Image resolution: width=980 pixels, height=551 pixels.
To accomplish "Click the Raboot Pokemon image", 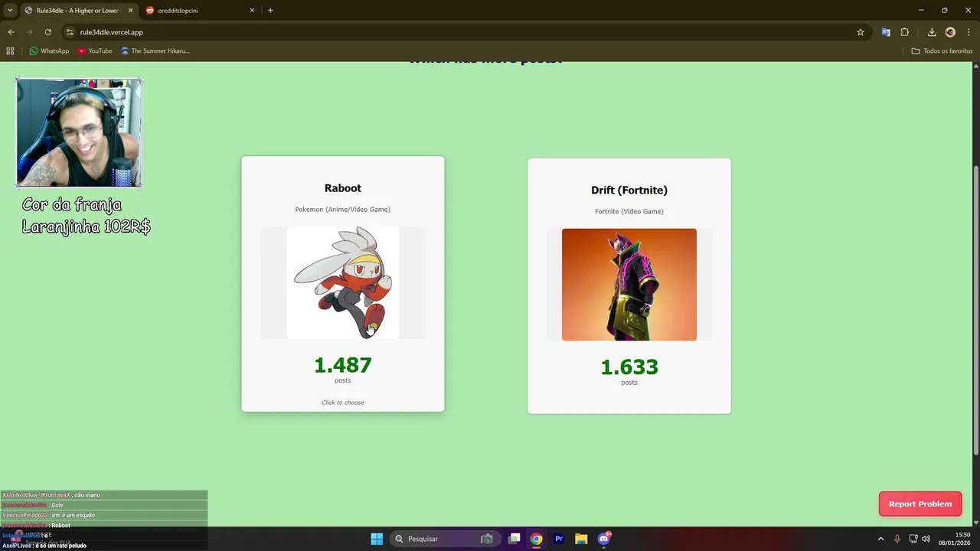I will (x=343, y=282).
